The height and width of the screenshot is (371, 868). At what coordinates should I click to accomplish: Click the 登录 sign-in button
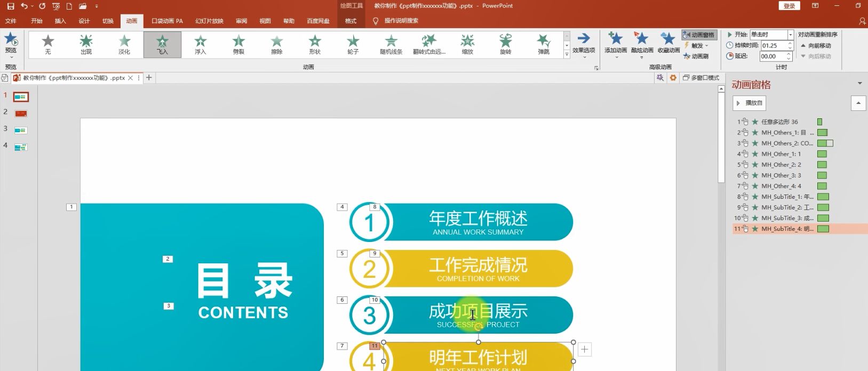coord(790,6)
